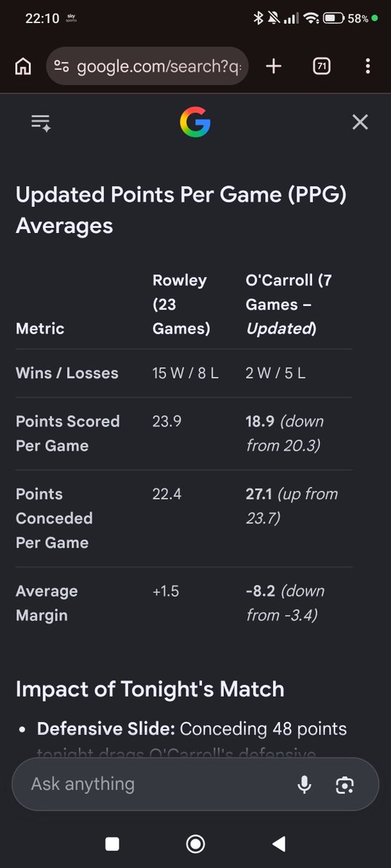
Task: Open a new tab with plus icon
Action: coord(273,67)
